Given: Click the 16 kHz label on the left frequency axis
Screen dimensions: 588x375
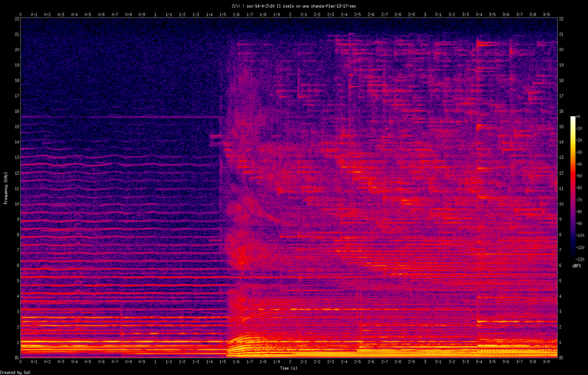Looking at the screenshot, I should point(16,111).
